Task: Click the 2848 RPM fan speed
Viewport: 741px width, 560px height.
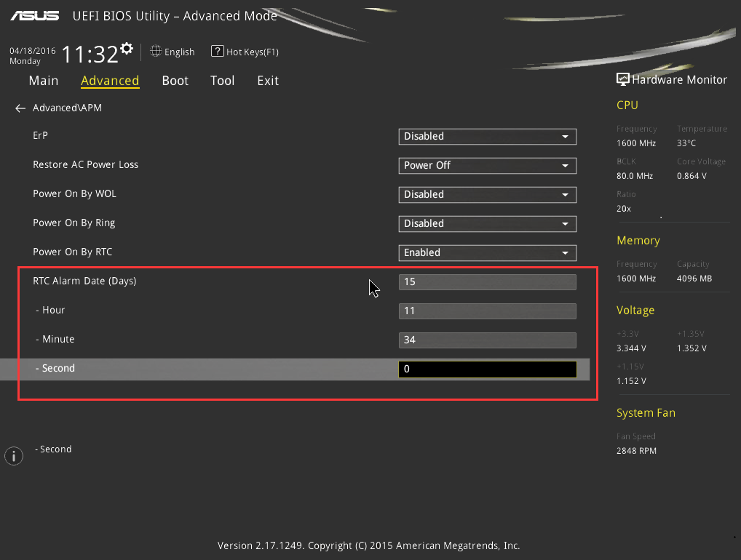Action: [636, 450]
